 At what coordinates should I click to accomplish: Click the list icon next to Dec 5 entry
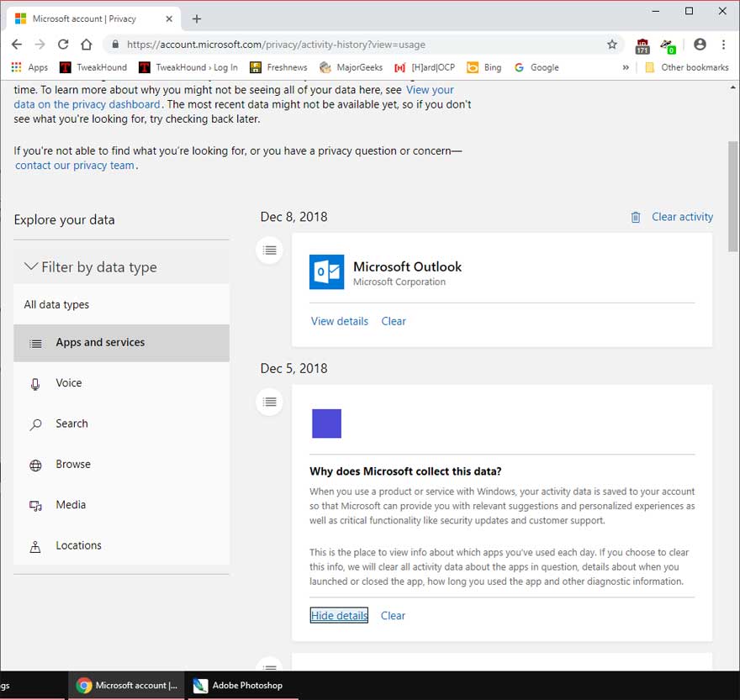[x=269, y=402]
